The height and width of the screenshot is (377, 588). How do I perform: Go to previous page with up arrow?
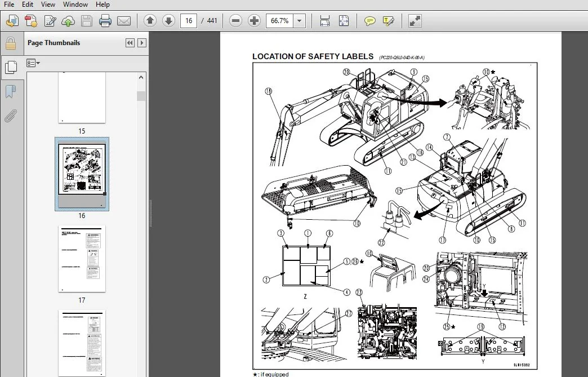[x=150, y=21]
